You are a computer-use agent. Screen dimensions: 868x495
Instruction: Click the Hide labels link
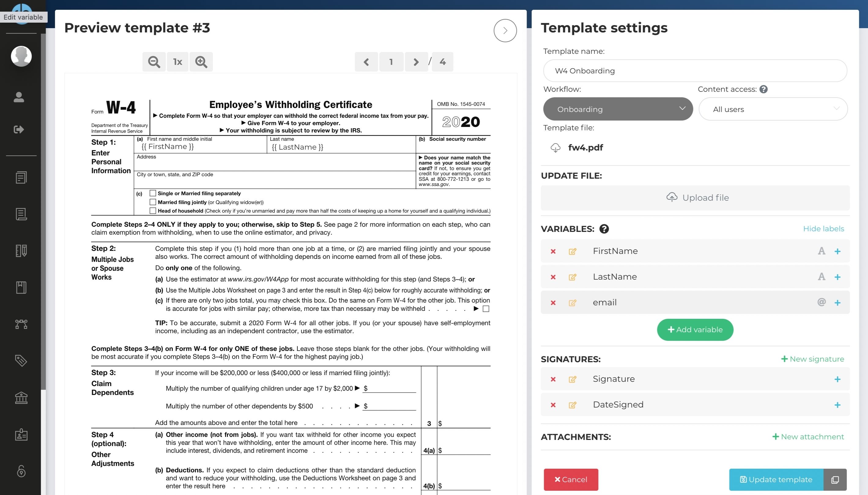823,229
